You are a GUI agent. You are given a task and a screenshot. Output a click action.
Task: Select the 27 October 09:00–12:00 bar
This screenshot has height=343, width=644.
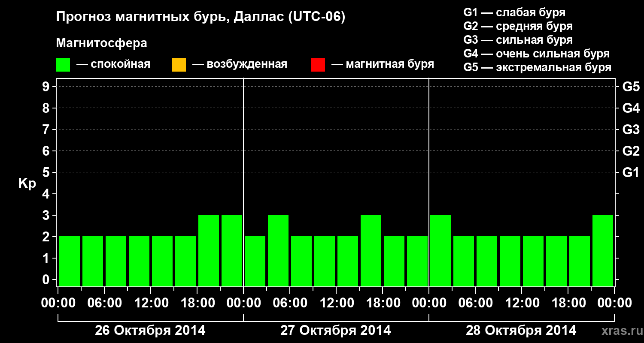click(x=325, y=261)
